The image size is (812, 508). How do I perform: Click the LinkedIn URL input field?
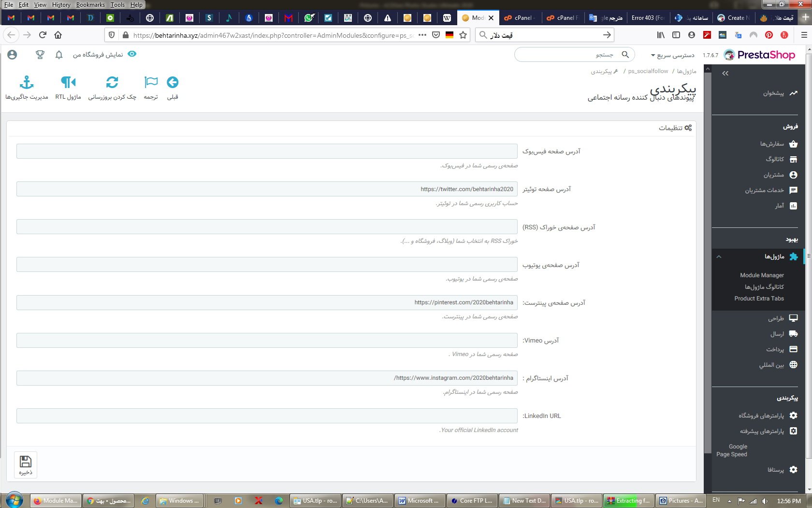click(267, 416)
